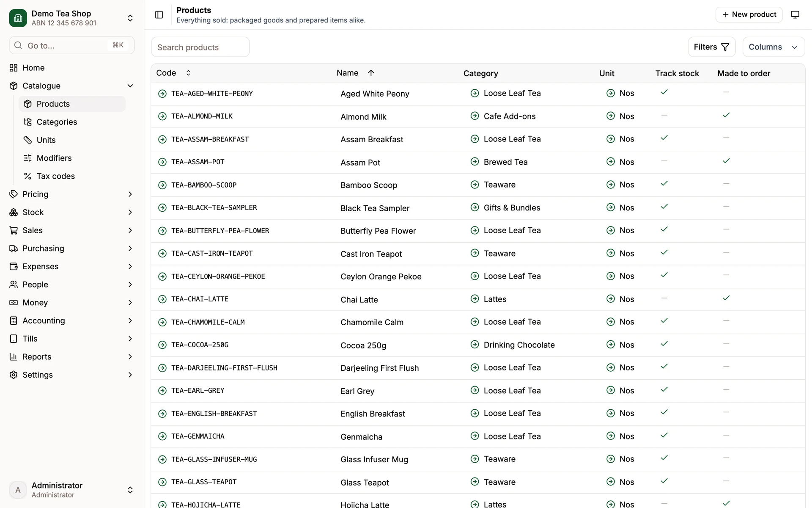Click Track stock checkmark for Aged White Peony
Screen dimensions: 812x508
point(664,92)
